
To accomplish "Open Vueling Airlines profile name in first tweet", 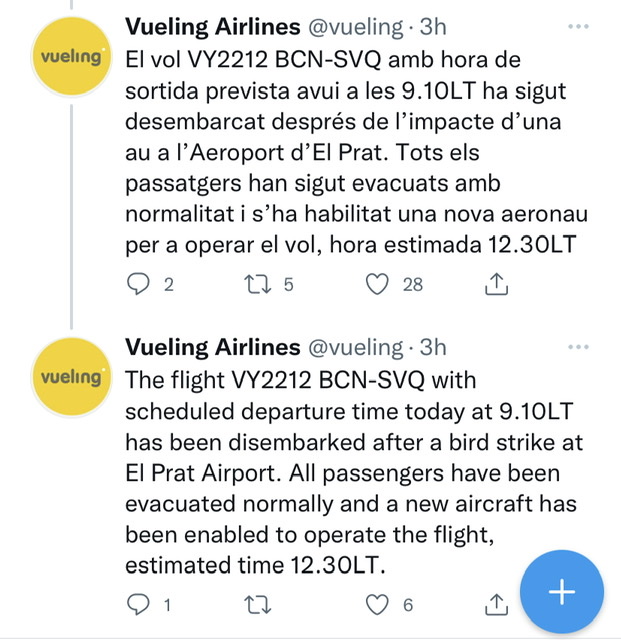I will [x=212, y=27].
